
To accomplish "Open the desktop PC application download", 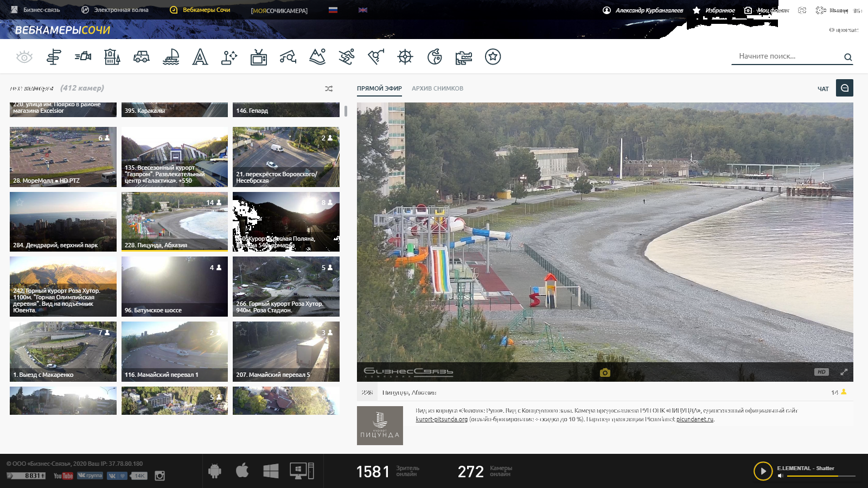I will coord(302,471).
